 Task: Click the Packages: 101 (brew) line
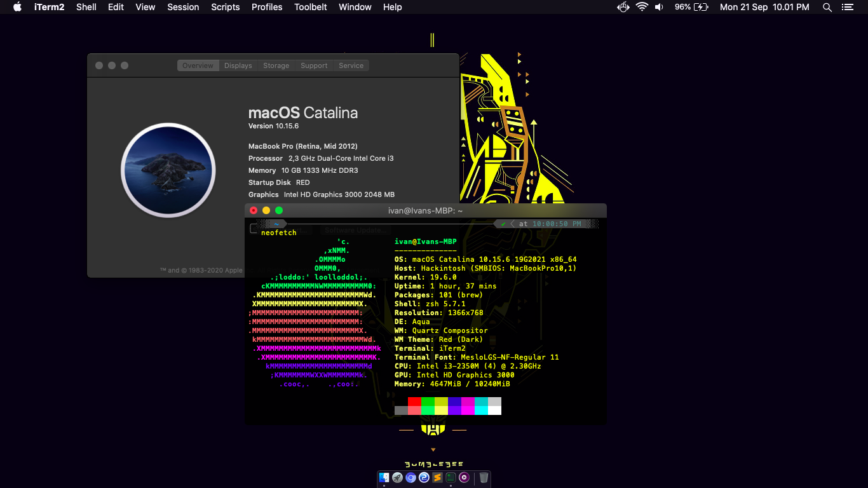[x=438, y=295]
